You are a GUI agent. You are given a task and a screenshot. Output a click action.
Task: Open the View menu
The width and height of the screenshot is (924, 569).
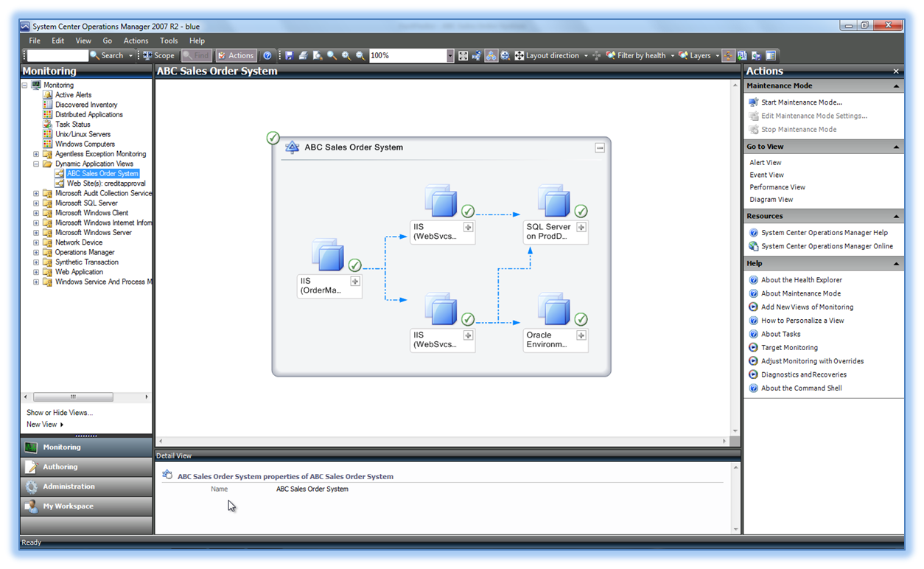click(x=83, y=41)
